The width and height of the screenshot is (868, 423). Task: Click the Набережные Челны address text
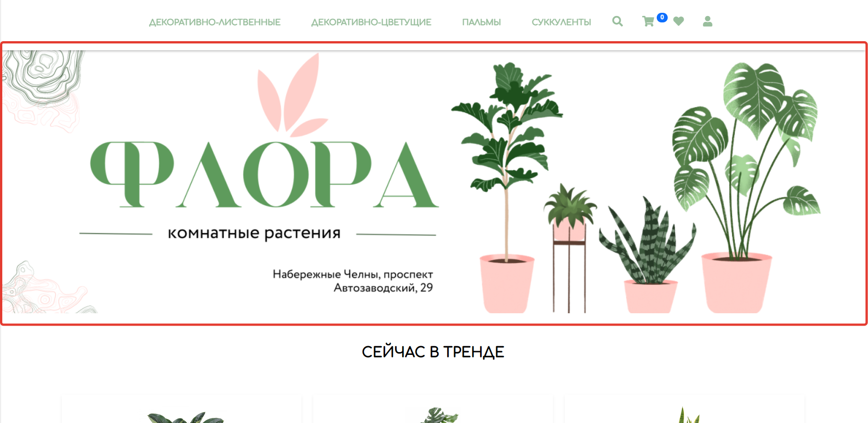(x=353, y=281)
